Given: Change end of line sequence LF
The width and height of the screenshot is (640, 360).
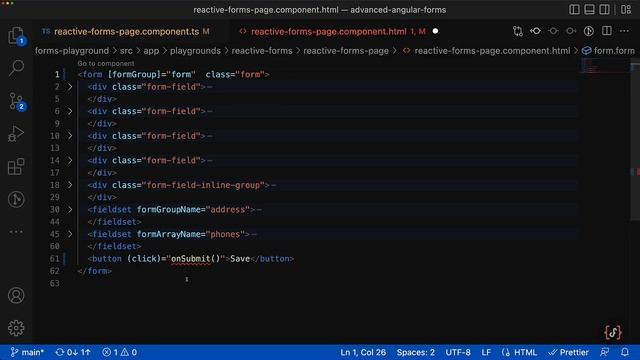Looking at the screenshot, I should click(486, 352).
